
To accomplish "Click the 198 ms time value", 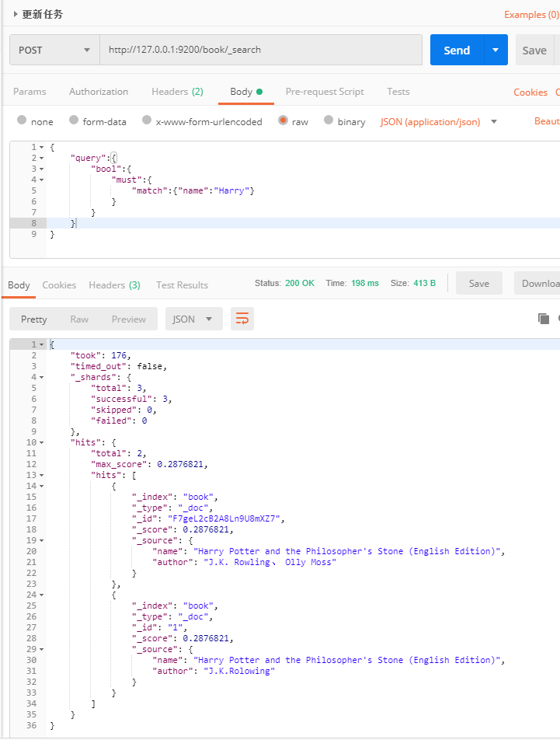I will coord(365,283).
